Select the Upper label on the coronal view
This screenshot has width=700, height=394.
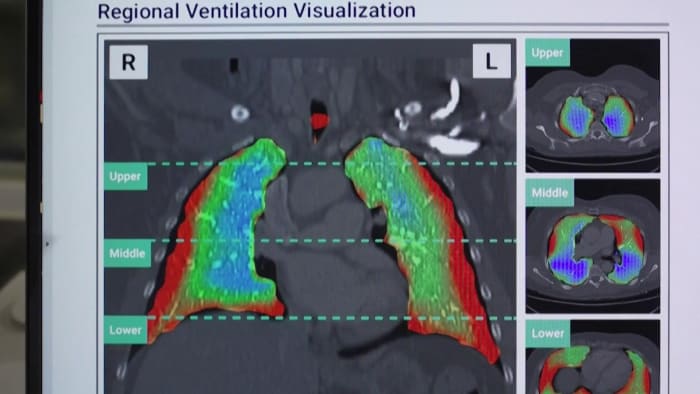point(125,177)
